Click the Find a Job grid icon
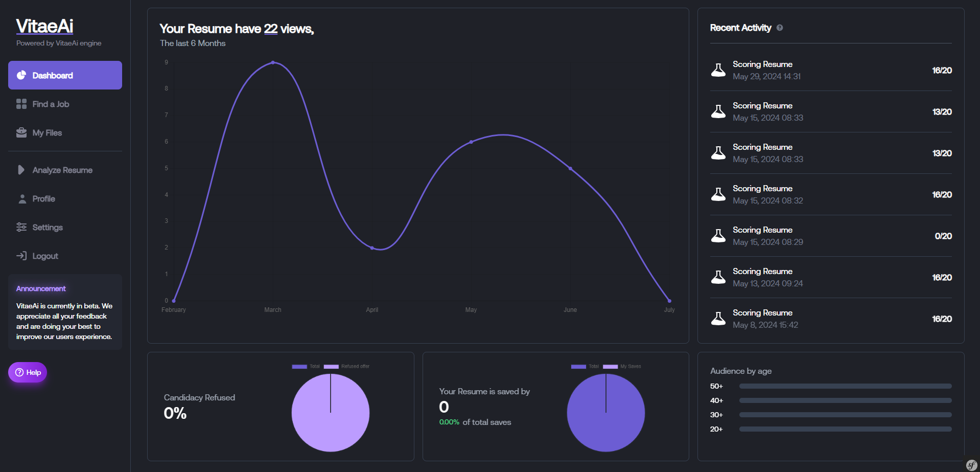The width and height of the screenshot is (980, 472). pos(21,104)
